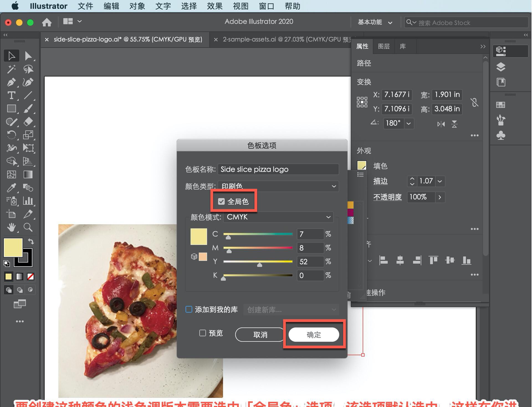Select the Scale tool
This screenshot has width=532, height=407.
(x=28, y=135)
